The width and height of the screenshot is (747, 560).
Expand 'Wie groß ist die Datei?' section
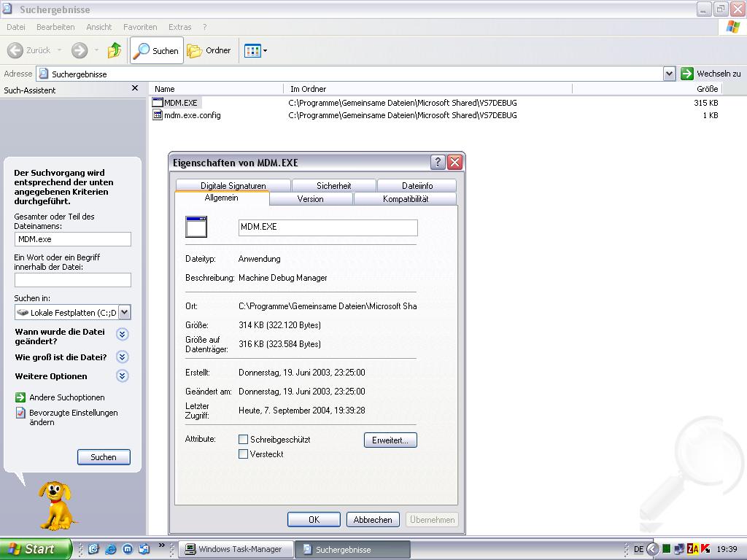coord(123,357)
